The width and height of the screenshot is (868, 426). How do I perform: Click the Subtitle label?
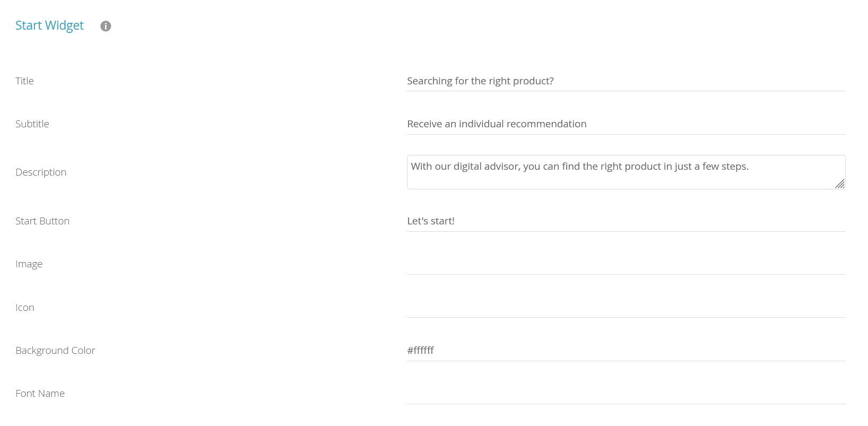point(32,124)
